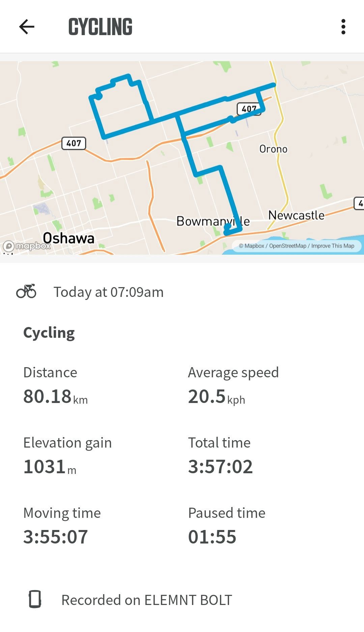Click the Mapbox logo on map
364x632 pixels.
point(27,246)
